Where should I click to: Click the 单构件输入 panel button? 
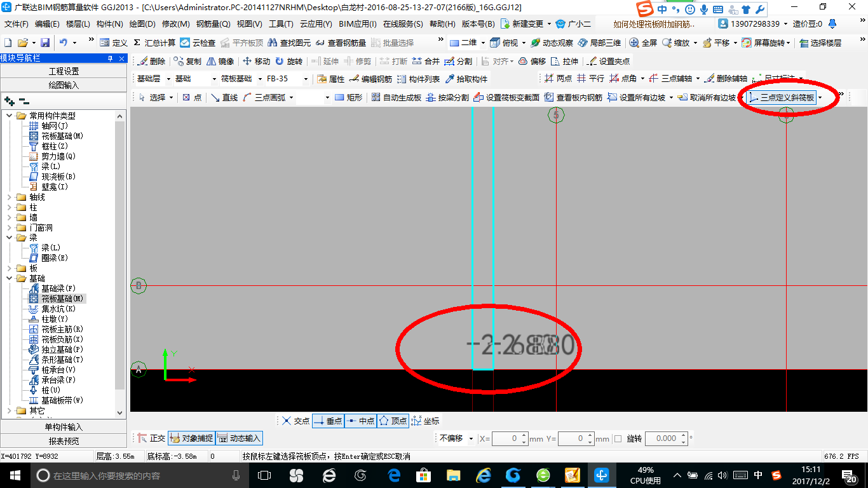coord(64,427)
